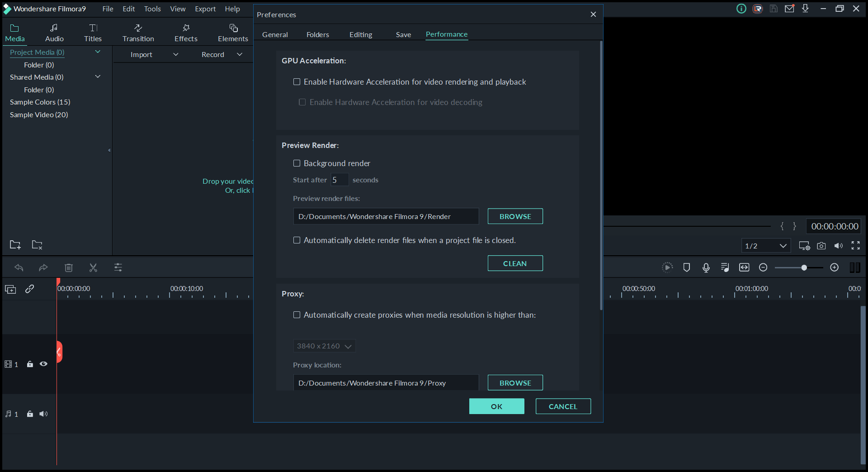Click the trash delete icon

[x=69, y=267]
